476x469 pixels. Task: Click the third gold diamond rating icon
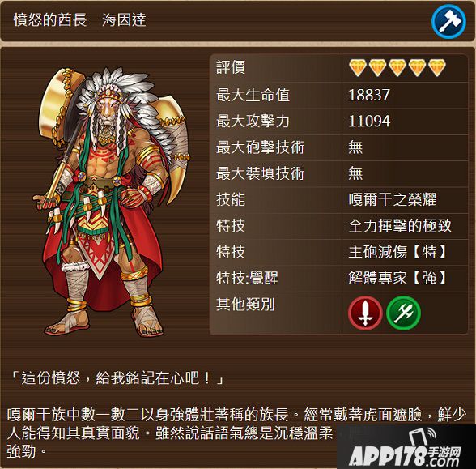397,68
